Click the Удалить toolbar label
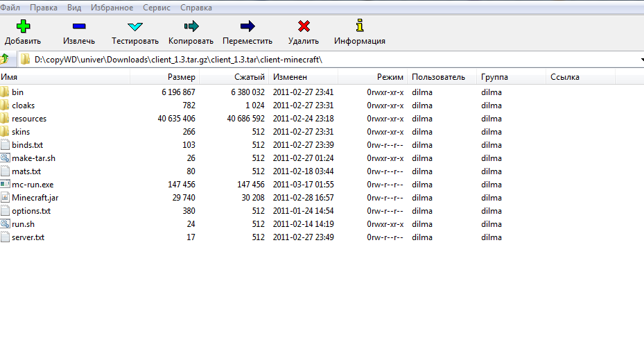The height and width of the screenshot is (347, 644). pos(304,41)
